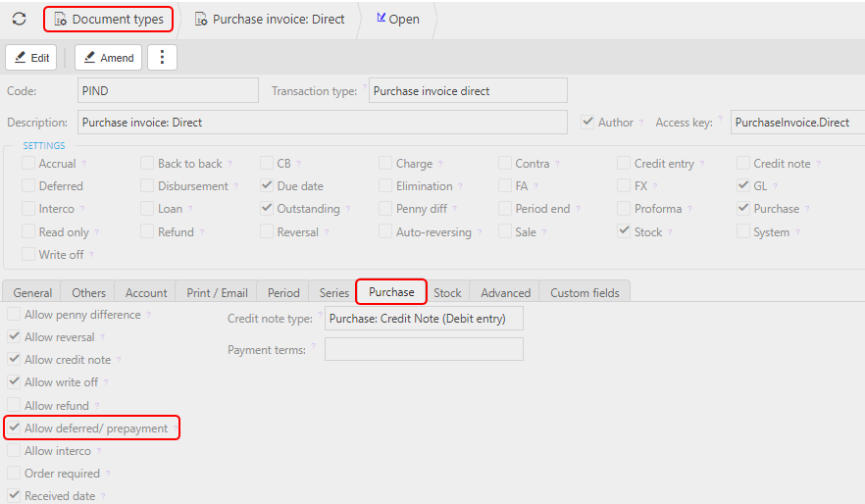The image size is (865, 504).
Task: Switch to the Stock tab
Action: [x=447, y=292]
